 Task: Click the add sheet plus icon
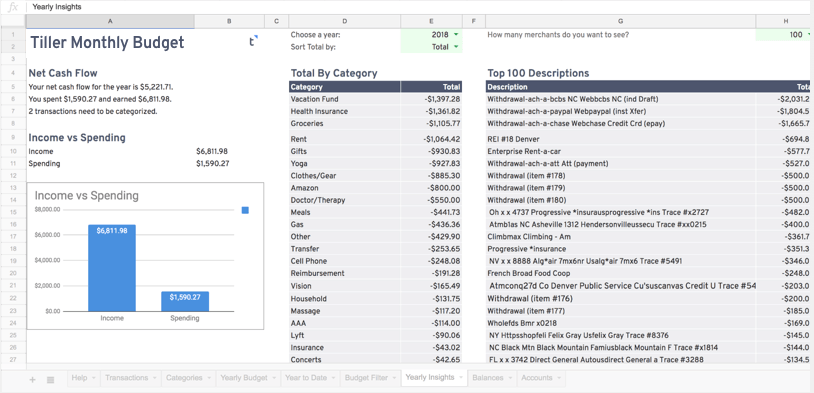tap(32, 380)
